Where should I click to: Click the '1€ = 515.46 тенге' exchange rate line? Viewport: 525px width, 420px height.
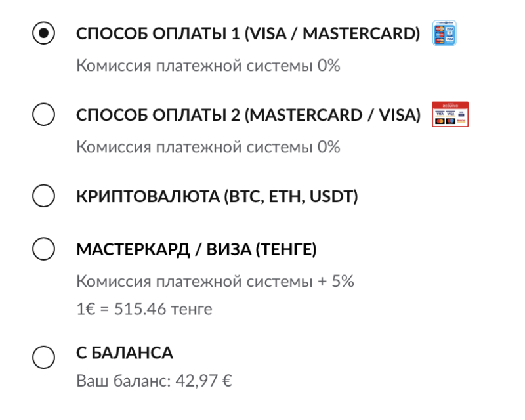click(x=144, y=308)
